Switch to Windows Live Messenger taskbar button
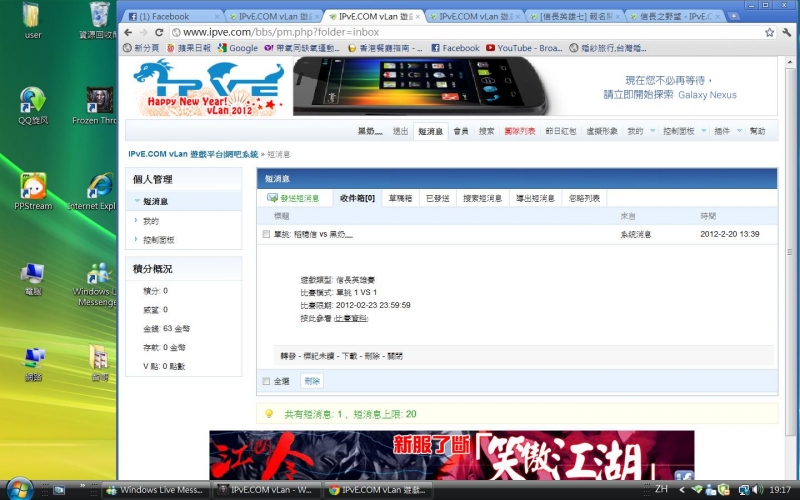Image resolution: width=800 pixels, height=500 pixels. (x=156, y=490)
